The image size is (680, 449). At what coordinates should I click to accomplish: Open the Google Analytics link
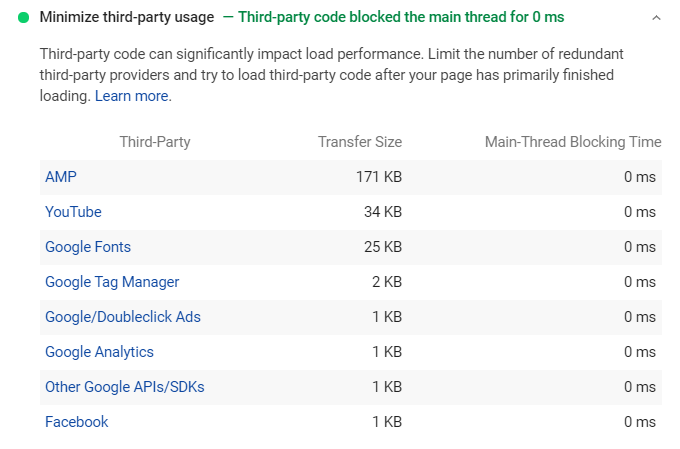point(99,352)
